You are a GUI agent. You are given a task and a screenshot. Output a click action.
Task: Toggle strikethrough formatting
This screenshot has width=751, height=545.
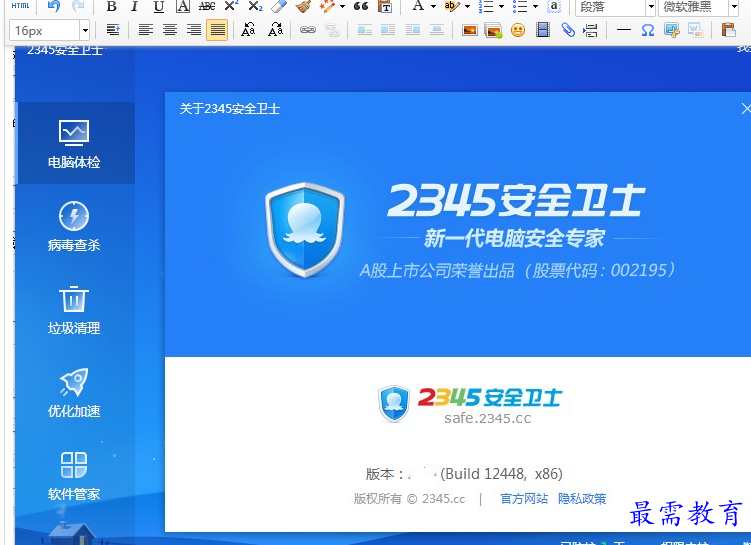point(207,6)
